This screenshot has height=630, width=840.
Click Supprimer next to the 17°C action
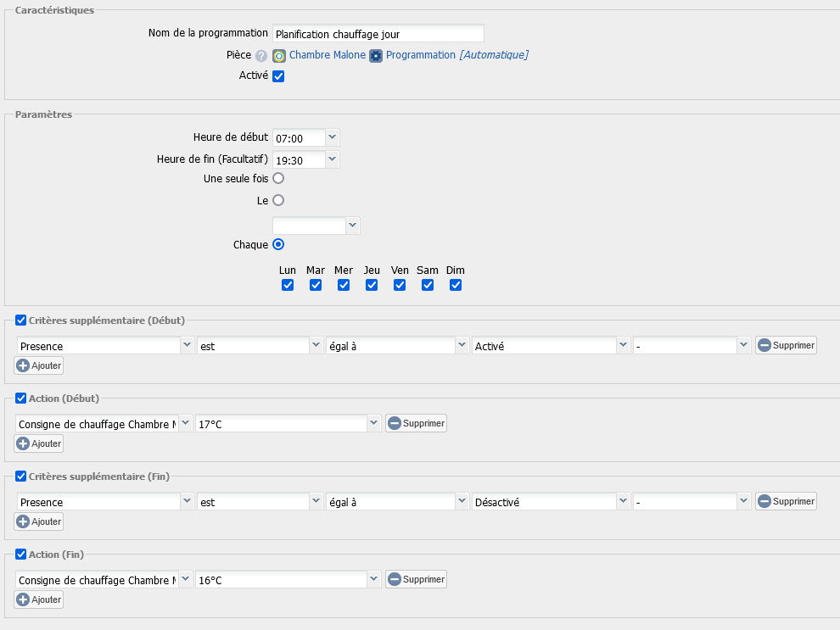pos(416,423)
